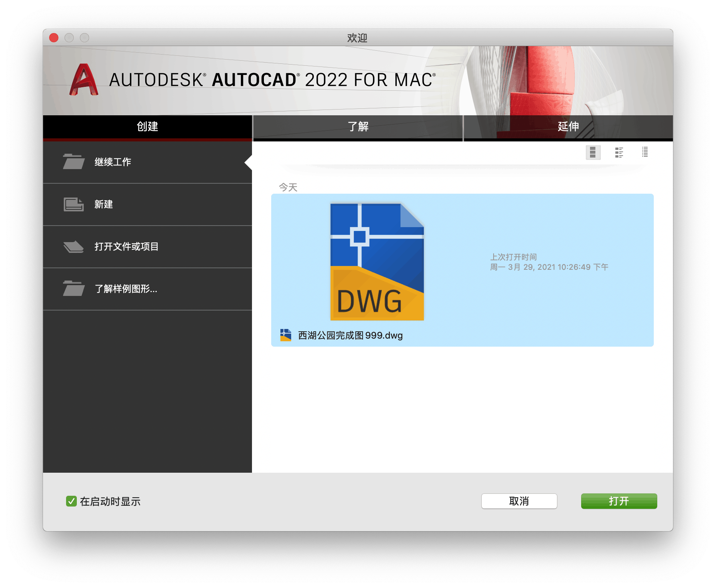
Task: Click the 继续工作 folder icon
Action: 74,161
